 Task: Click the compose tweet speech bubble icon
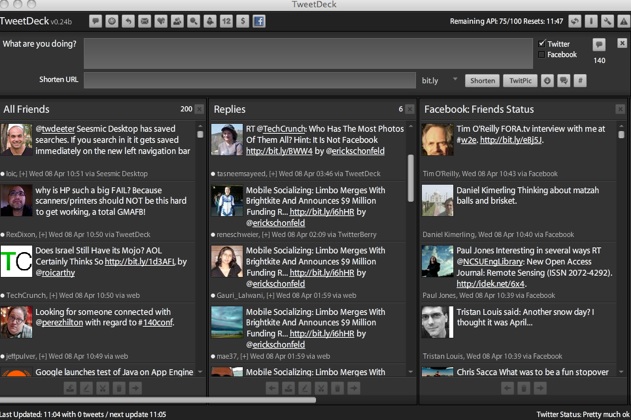coord(96,21)
